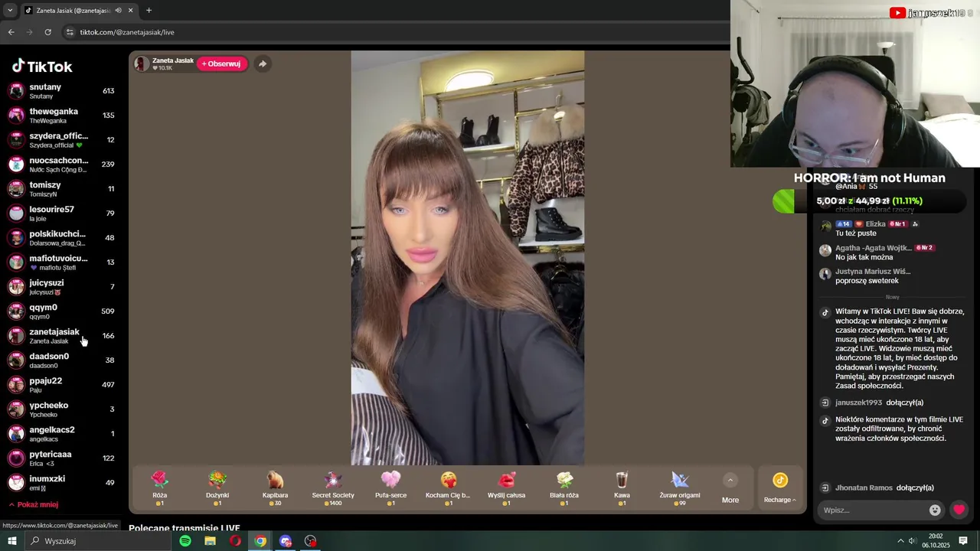The width and height of the screenshot is (980, 551).
Task: Open Elizka commenter name in chat
Action: coord(875,224)
